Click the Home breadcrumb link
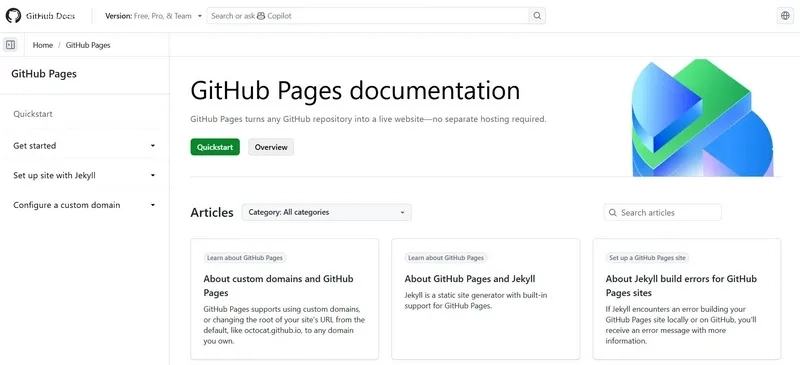800x365 pixels. (x=43, y=45)
